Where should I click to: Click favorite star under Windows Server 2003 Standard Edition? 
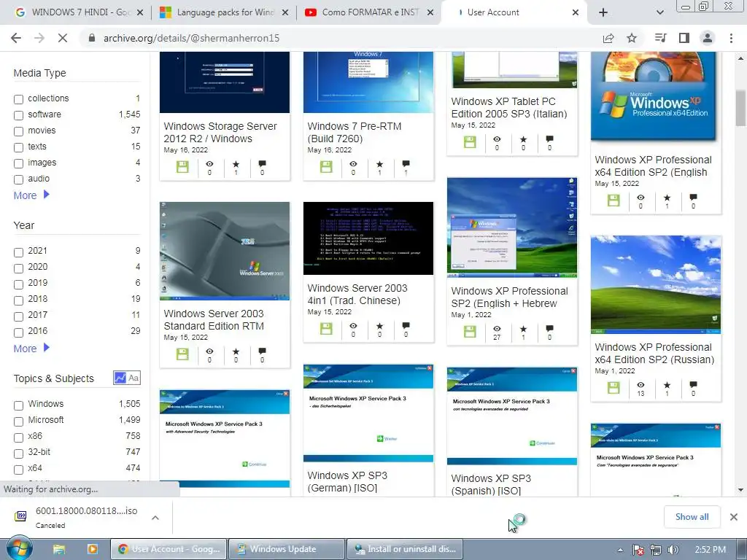point(236,351)
